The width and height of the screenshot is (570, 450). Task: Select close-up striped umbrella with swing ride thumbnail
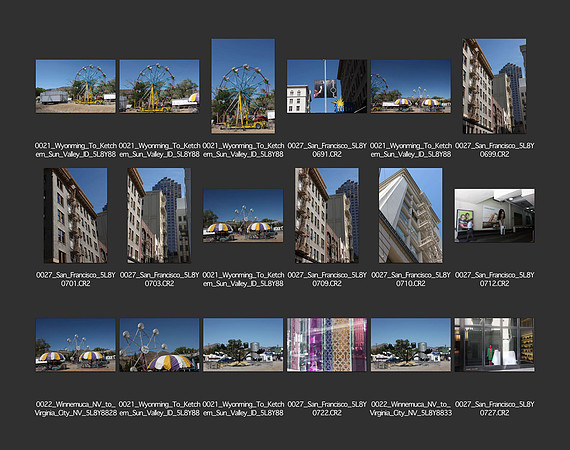tap(159, 345)
